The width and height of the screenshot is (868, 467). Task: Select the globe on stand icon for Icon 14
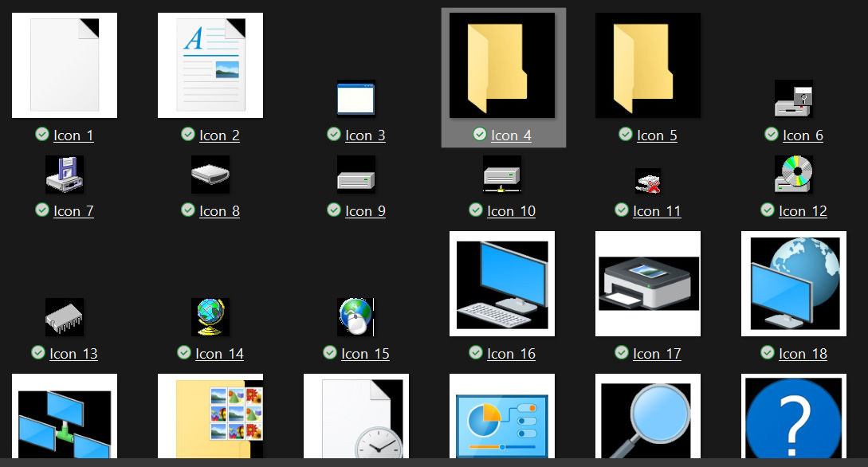210,316
